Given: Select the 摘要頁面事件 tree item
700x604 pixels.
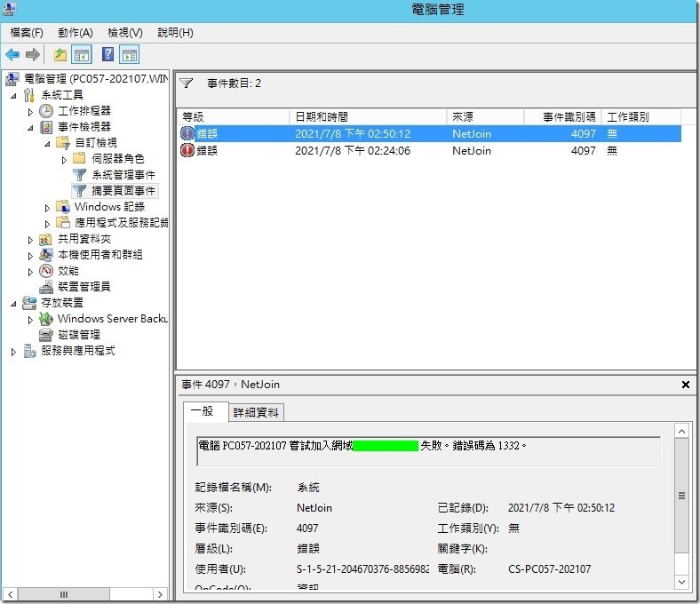Looking at the screenshot, I should (x=123, y=191).
